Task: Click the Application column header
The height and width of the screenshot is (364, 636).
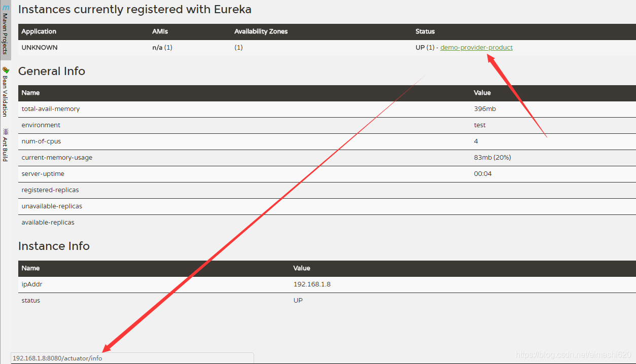Action: [39, 31]
